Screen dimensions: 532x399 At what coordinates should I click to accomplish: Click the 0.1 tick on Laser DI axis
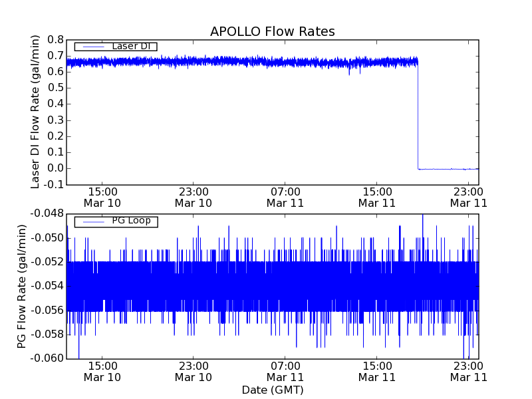click(x=56, y=152)
